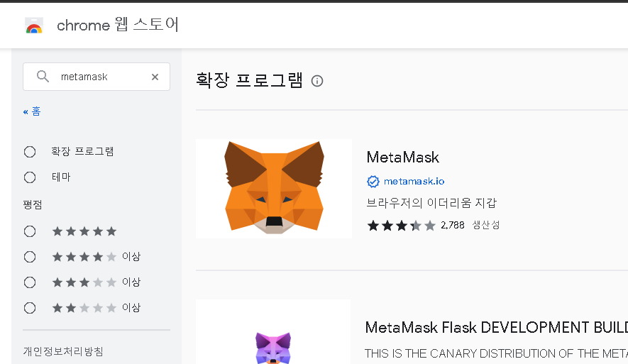628x364 pixels.
Task: Select the five-star rating filter
Action: click(30, 231)
